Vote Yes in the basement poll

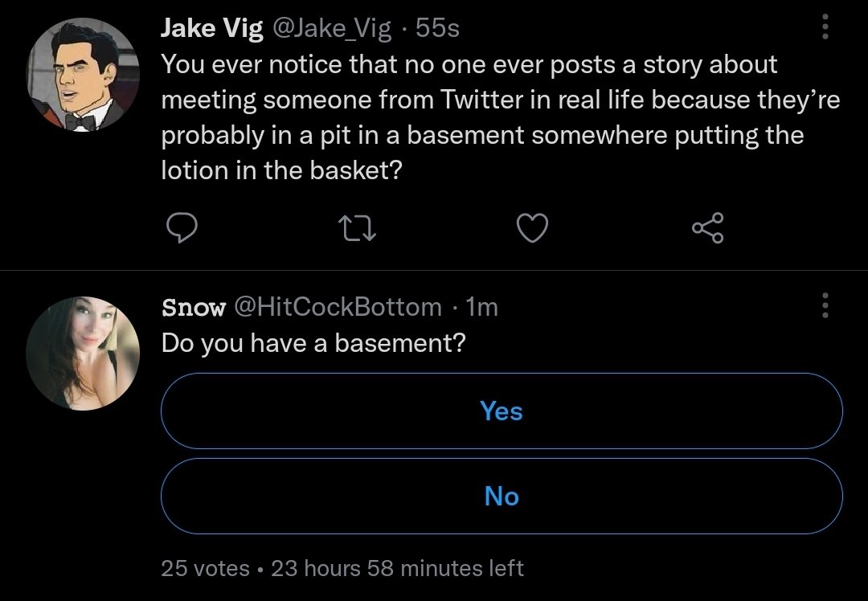[501, 411]
